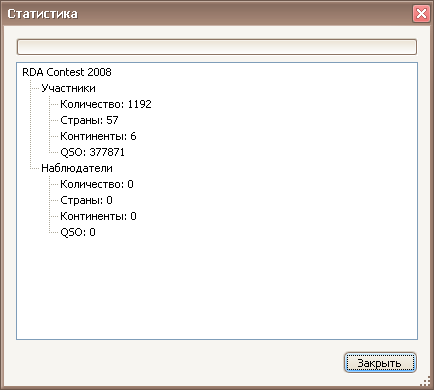Select the row Страны: 57

(89, 120)
